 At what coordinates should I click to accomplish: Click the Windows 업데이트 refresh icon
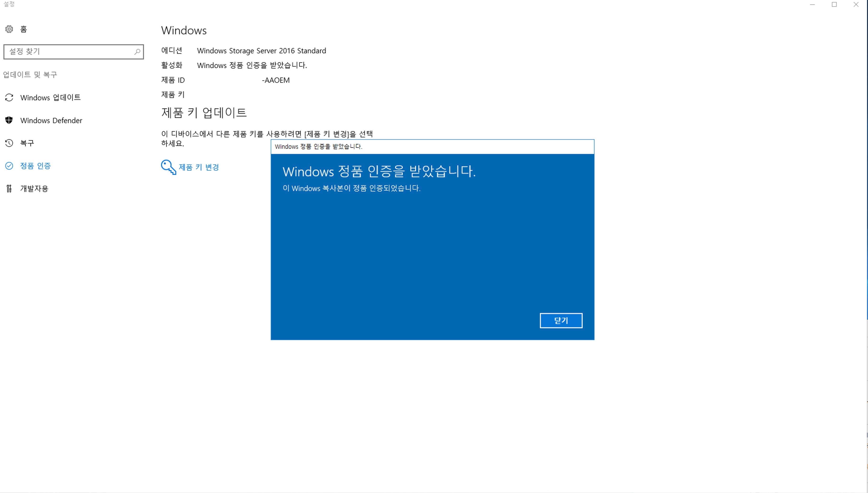pos(9,98)
